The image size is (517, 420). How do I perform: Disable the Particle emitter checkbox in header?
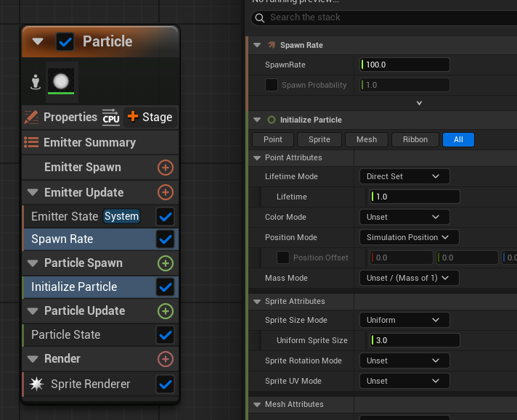point(65,42)
